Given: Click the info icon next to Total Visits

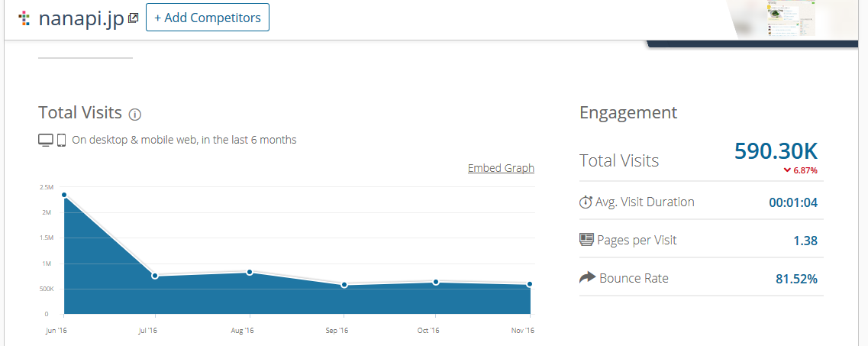Looking at the screenshot, I should 135,115.
